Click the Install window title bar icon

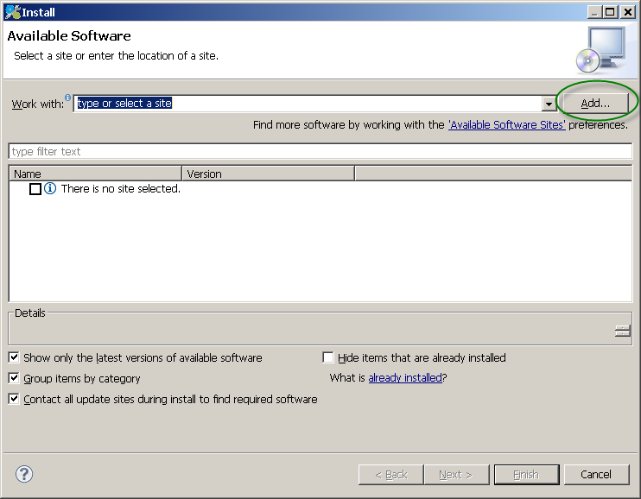point(12,12)
